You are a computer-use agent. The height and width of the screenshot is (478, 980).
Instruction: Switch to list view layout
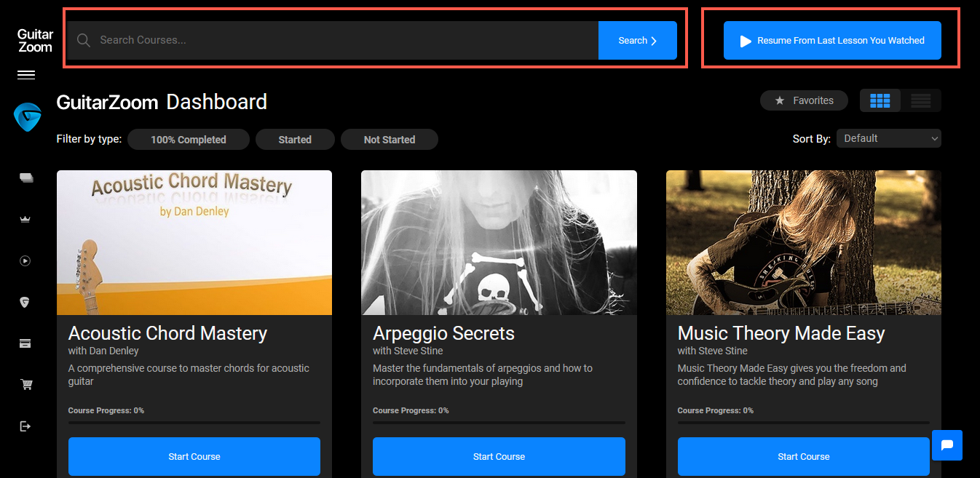[x=921, y=100]
